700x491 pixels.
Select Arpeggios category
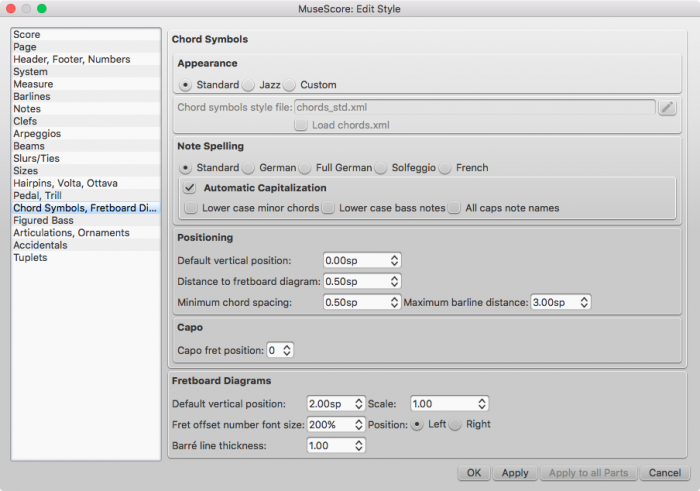click(x=86, y=134)
